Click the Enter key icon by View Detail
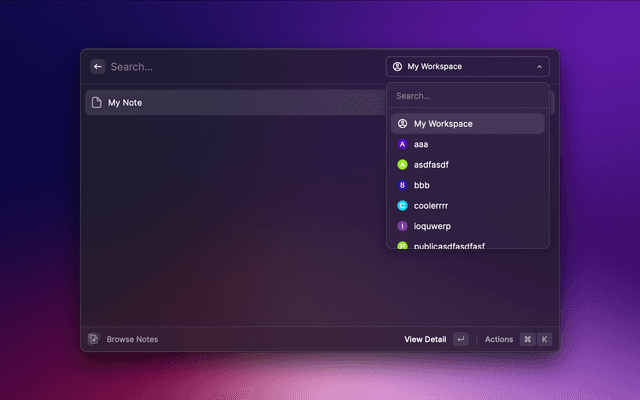The image size is (640, 400). pyautogui.click(x=460, y=339)
